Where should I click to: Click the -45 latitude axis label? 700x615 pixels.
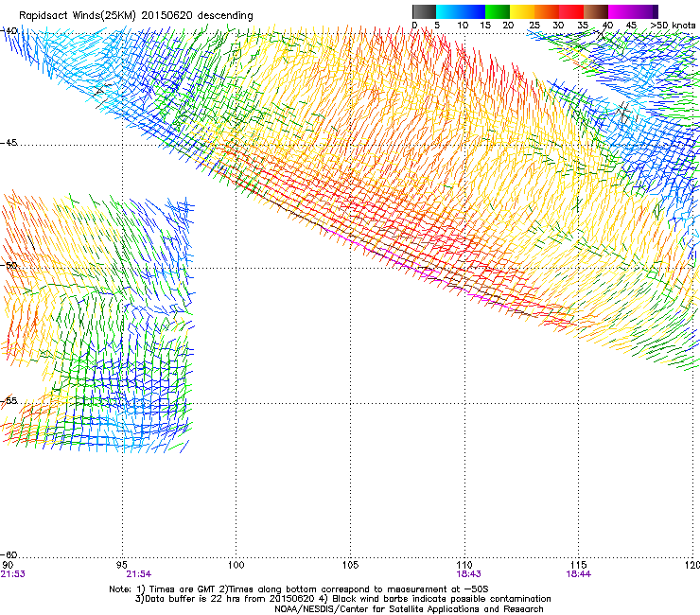point(9,143)
